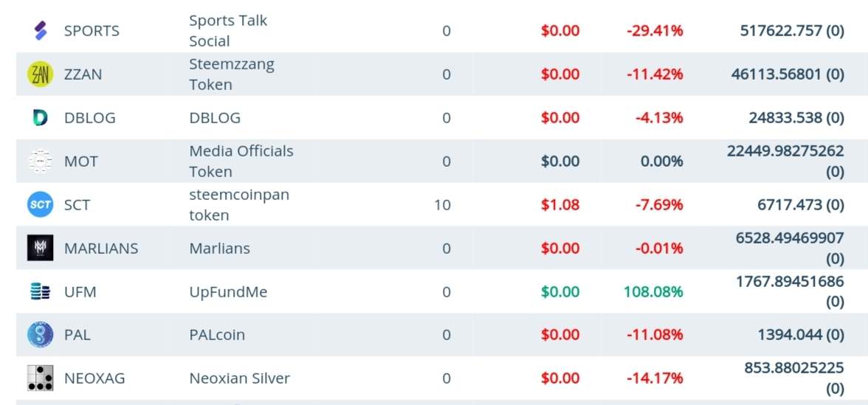The image size is (868, 405).
Task: Open the MARLIANS symbol text
Action: pyautogui.click(x=101, y=249)
